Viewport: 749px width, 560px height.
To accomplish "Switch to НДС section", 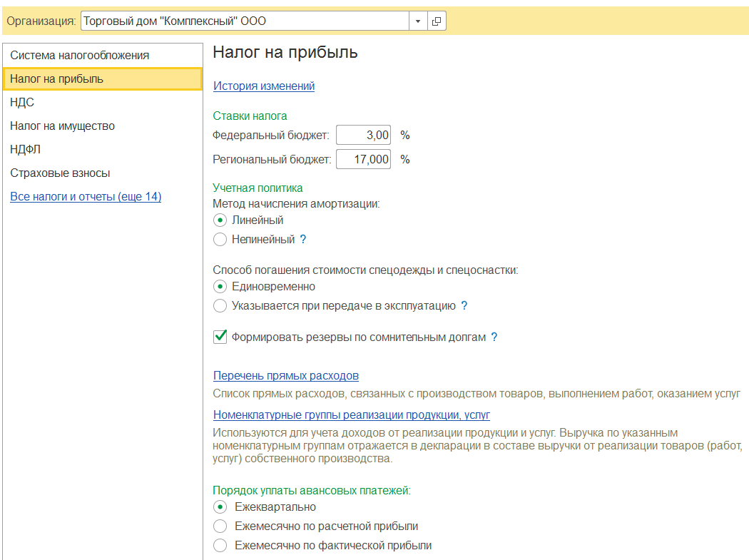I will pyautogui.click(x=22, y=103).
